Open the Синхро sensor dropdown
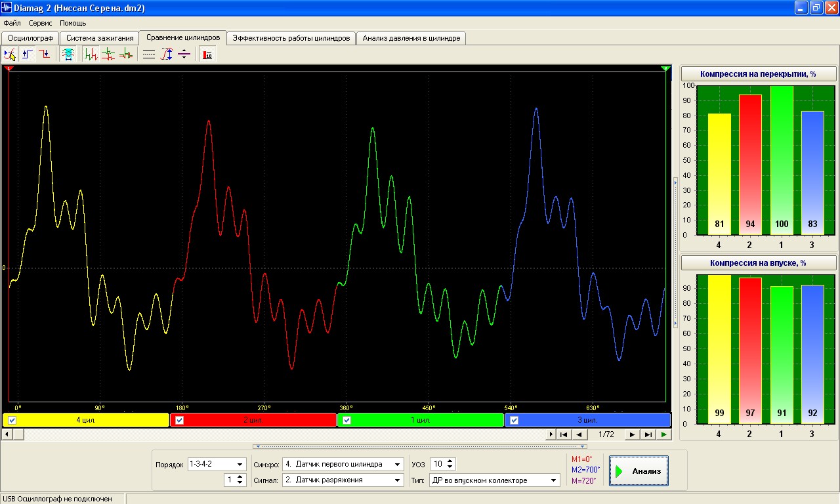840x504 pixels. [x=343, y=464]
